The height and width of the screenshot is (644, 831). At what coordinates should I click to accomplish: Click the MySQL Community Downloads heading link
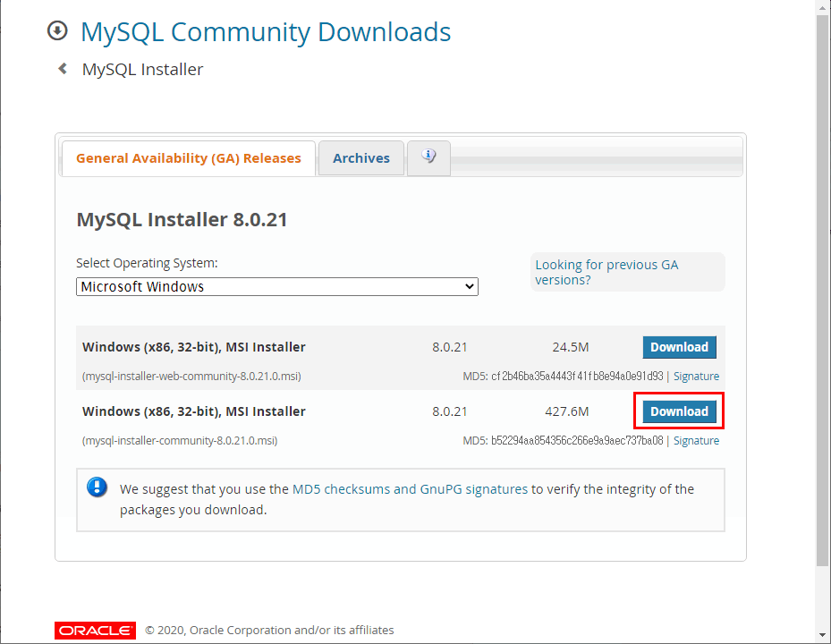[266, 32]
